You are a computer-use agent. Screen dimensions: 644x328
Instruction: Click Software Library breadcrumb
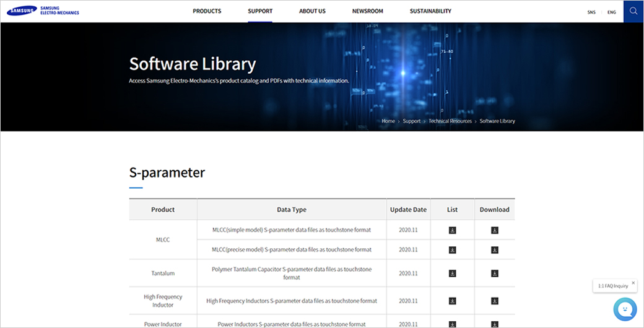tap(497, 121)
